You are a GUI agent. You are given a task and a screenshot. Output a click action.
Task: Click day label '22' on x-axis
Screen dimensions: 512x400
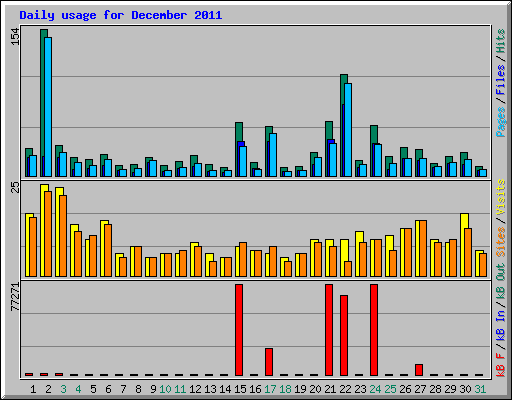point(345,389)
